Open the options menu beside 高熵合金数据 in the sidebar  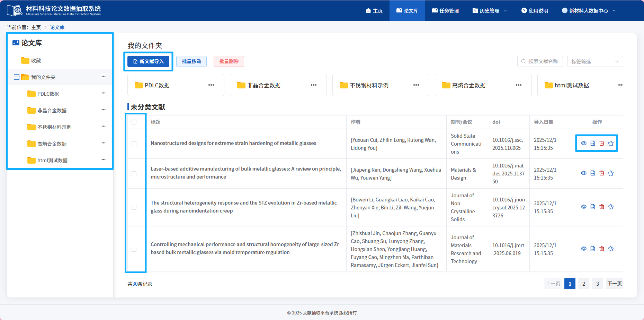[x=103, y=143]
